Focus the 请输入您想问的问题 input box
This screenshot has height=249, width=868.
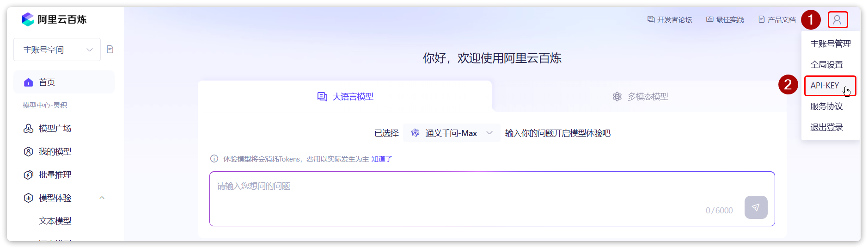(x=492, y=199)
